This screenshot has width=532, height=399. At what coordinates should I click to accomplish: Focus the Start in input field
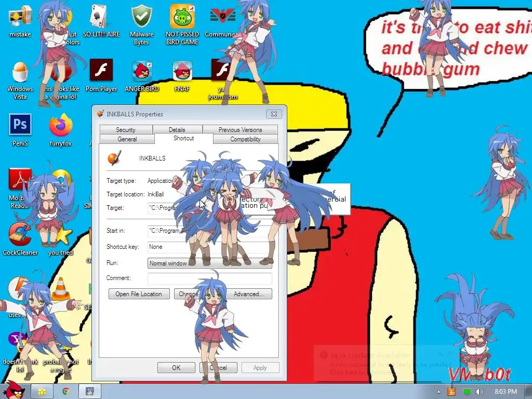tap(210, 231)
